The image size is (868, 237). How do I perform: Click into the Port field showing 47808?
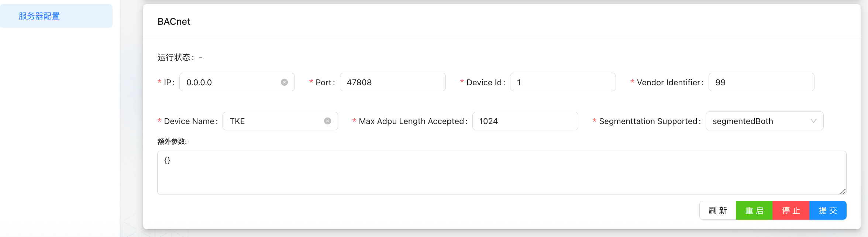pos(392,82)
